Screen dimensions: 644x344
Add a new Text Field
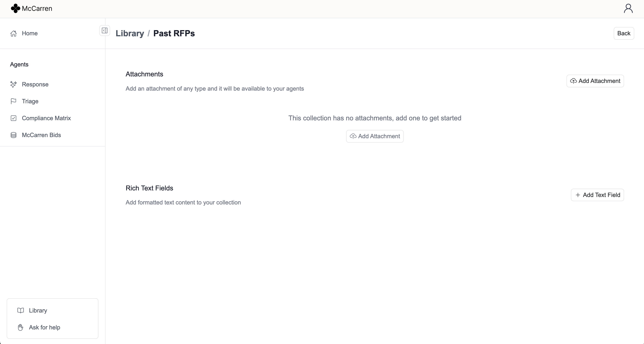(x=597, y=195)
